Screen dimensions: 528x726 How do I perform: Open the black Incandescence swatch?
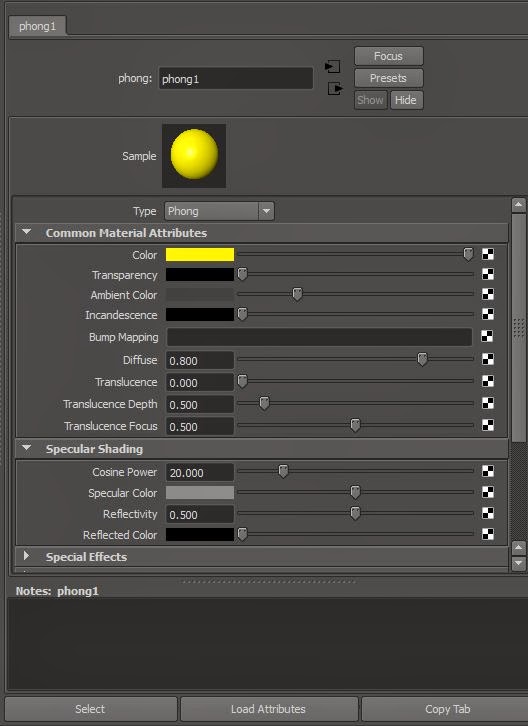(200, 314)
